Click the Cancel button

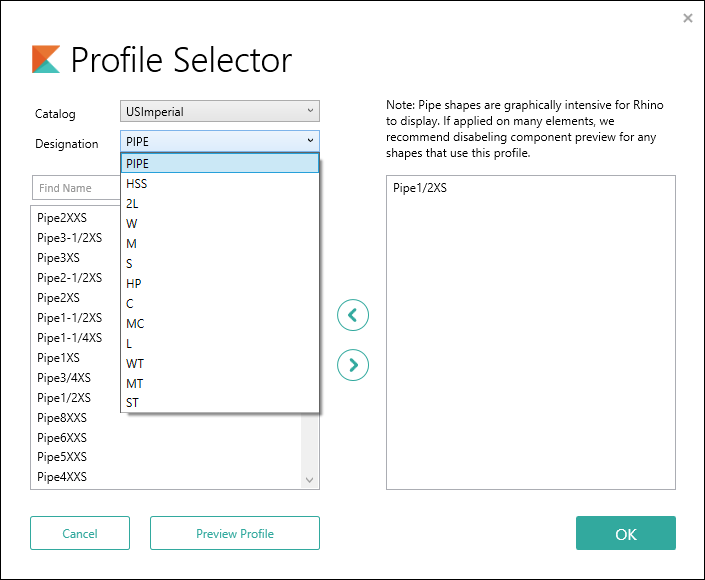80,533
